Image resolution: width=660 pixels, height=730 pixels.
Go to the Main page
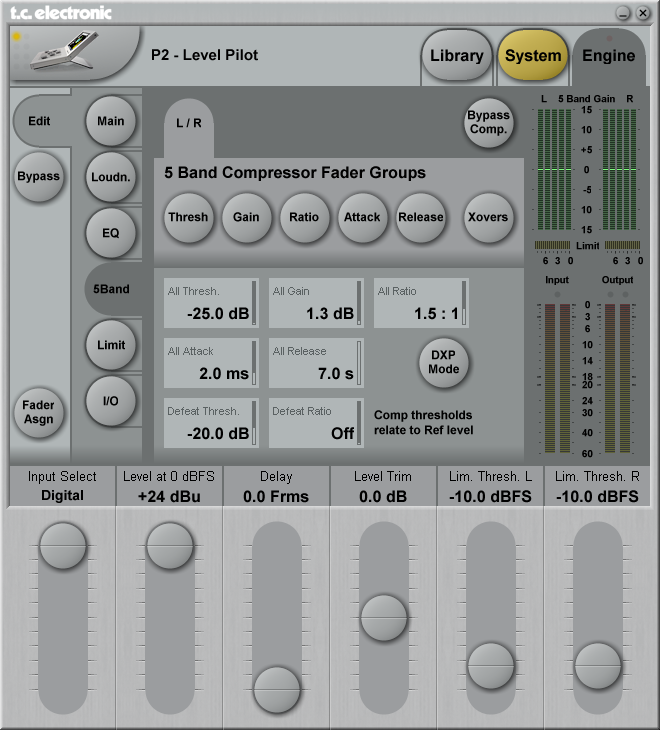click(111, 121)
